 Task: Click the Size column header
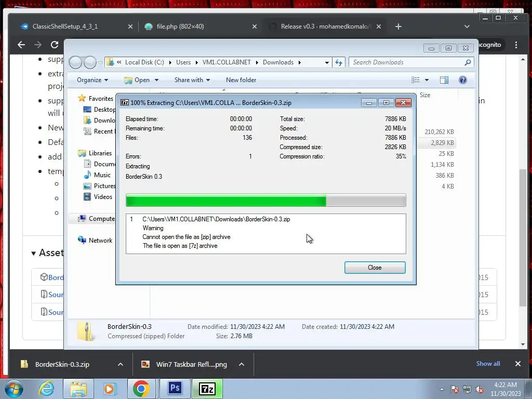(x=425, y=95)
